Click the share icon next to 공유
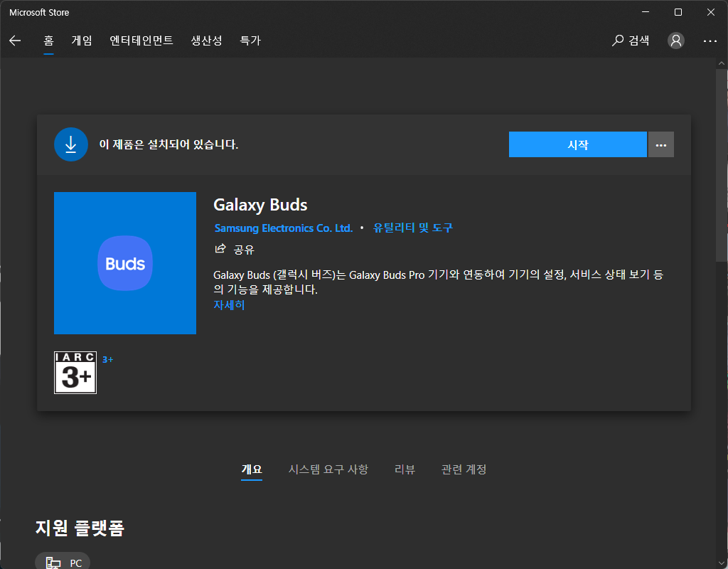The height and width of the screenshot is (569, 728). (x=220, y=249)
